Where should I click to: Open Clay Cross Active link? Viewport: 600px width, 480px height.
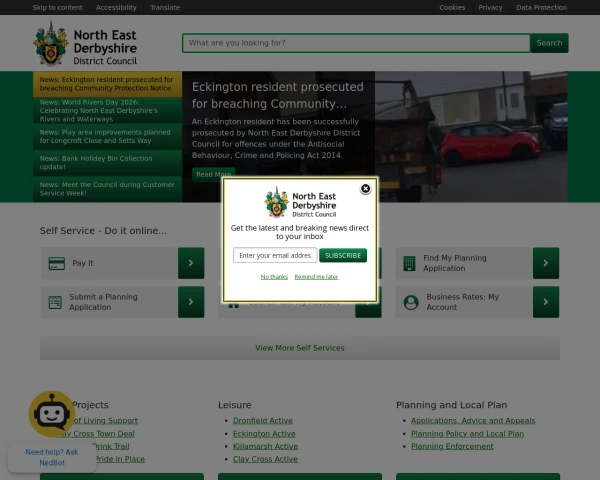265,459
